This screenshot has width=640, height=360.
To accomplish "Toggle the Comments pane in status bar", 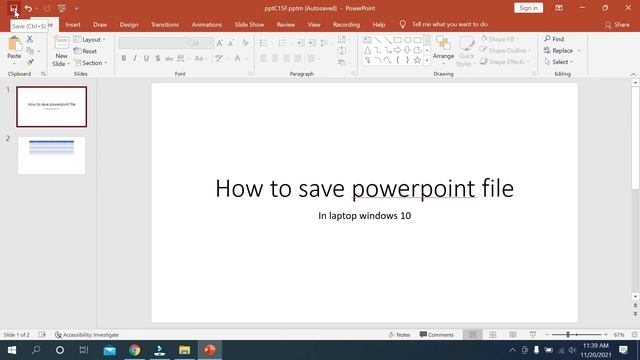I will tap(437, 335).
